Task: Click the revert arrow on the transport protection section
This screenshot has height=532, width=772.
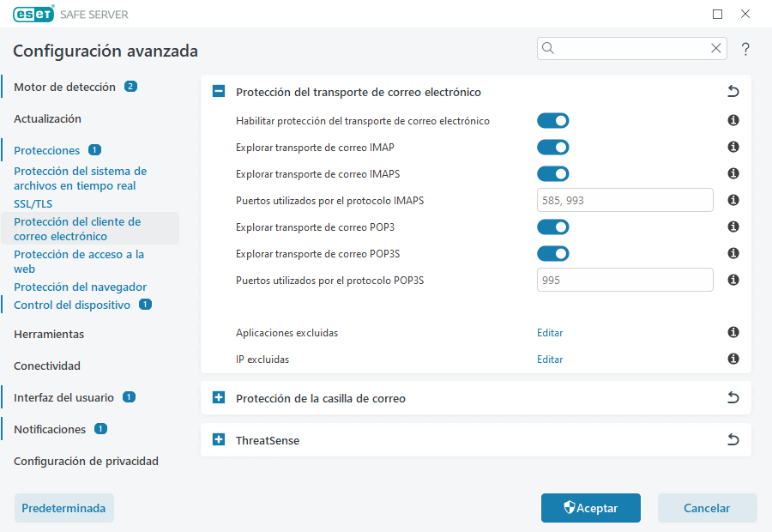Action: pyautogui.click(x=733, y=91)
